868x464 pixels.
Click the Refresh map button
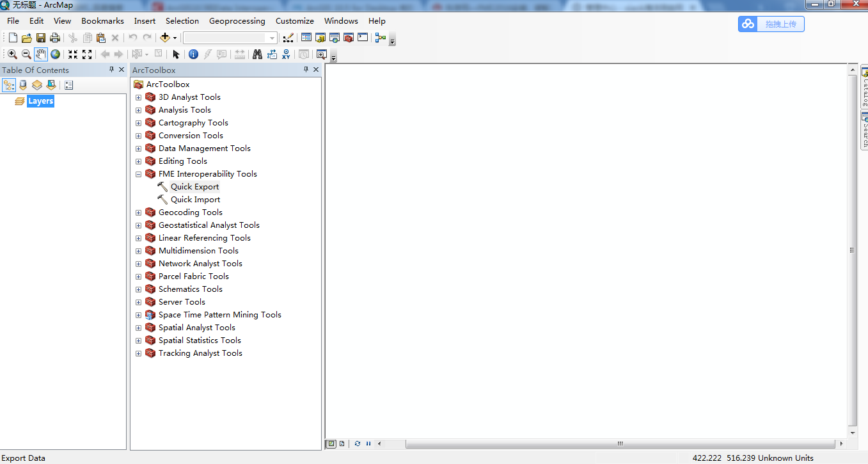coord(358,444)
